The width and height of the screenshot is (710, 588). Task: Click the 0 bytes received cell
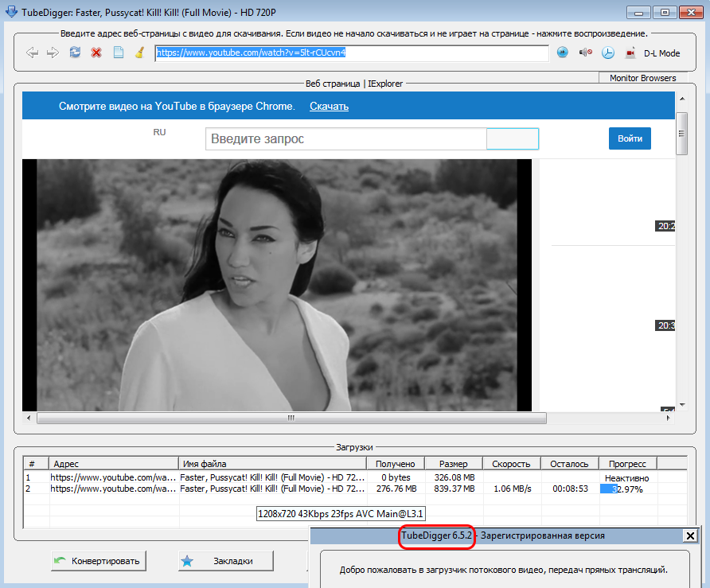pos(396,477)
